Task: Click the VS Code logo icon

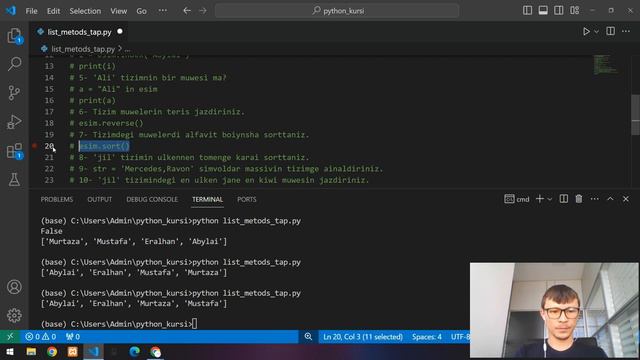Action: 11,11
